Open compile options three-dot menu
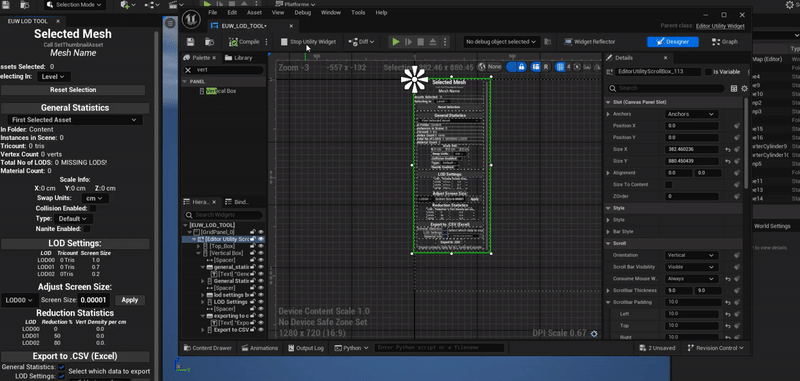This screenshot has height=381, width=800. click(266, 42)
